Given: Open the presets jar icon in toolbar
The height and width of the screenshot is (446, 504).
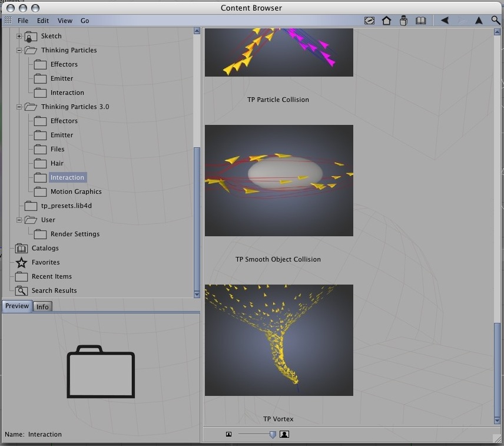Looking at the screenshot, I should [x=403, y=21].
